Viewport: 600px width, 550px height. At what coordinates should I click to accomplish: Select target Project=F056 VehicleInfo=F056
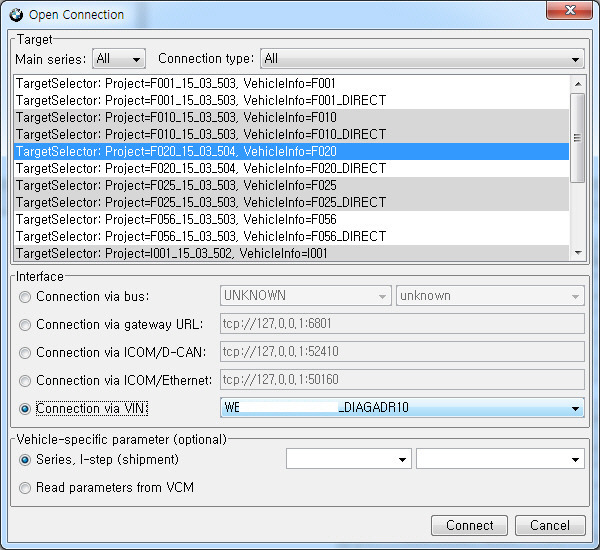pyautogui.click(x=291, y=219)
